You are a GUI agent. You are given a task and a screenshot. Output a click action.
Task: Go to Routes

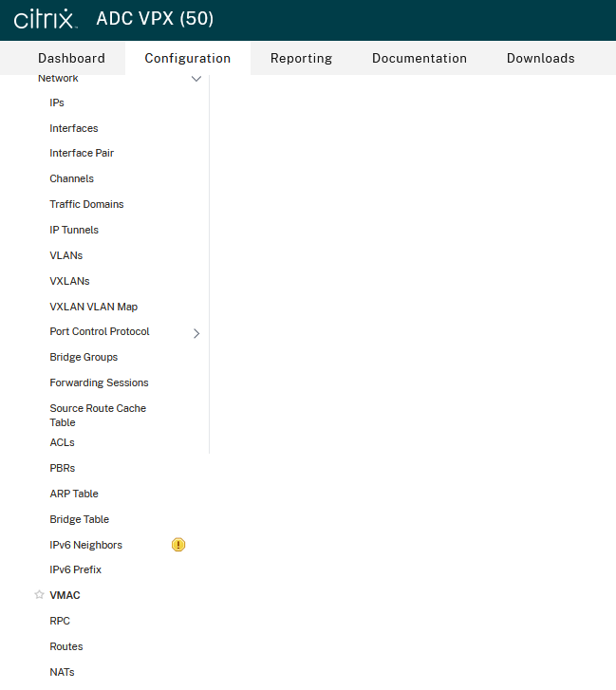[x=66, y=646]
